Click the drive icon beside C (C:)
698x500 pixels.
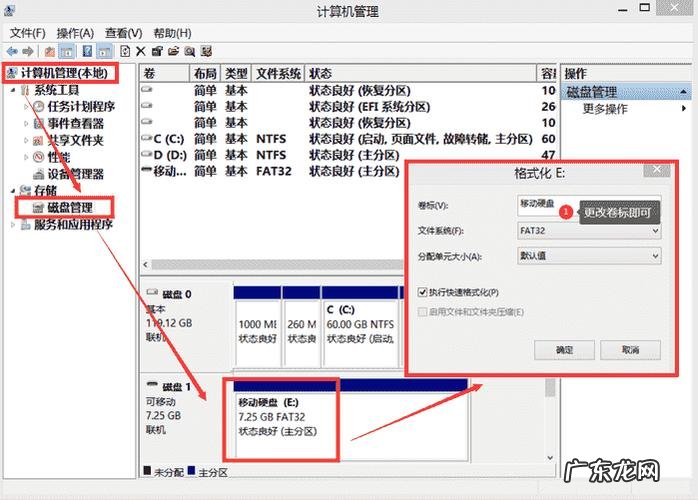point(146,138)
